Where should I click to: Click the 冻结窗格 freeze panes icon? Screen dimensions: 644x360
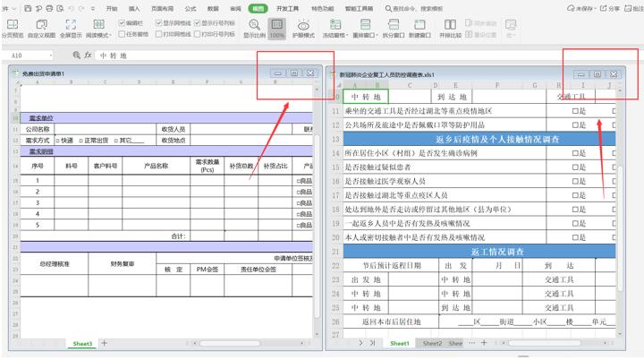335,25
